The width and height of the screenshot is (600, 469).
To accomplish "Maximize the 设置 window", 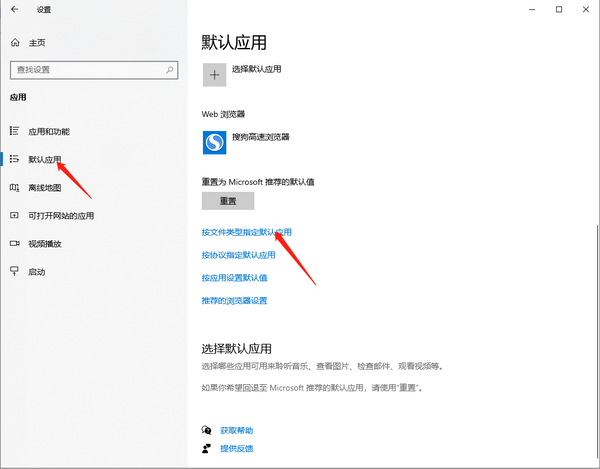I will click(x=559, y=9).
